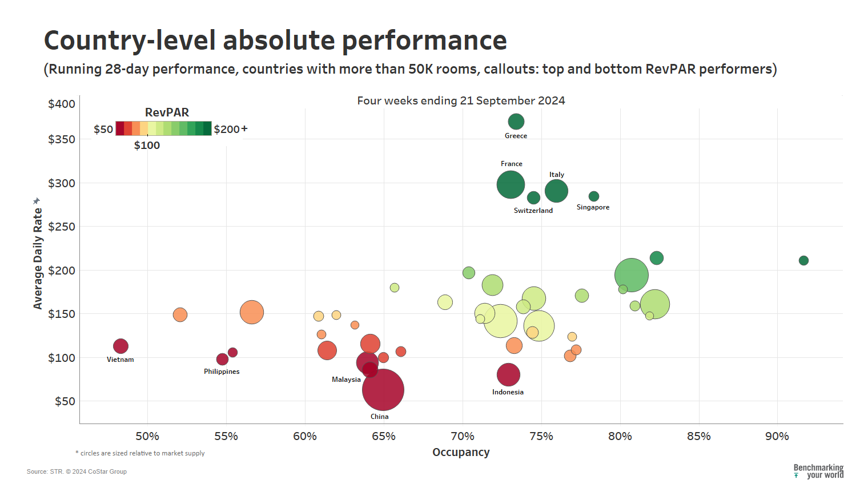Screen dimensions: 868x488
Task: Select the Indonesia bubble
Action: coord(508,375)
